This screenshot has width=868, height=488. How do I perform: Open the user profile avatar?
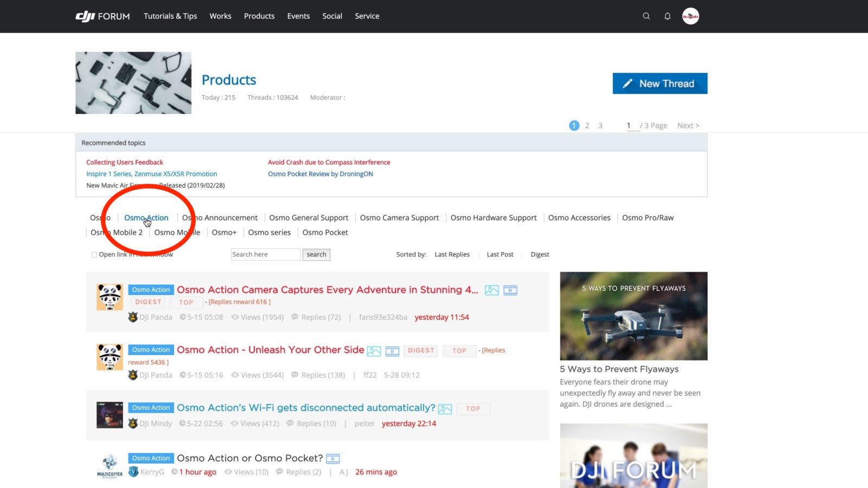pos(691,16)
